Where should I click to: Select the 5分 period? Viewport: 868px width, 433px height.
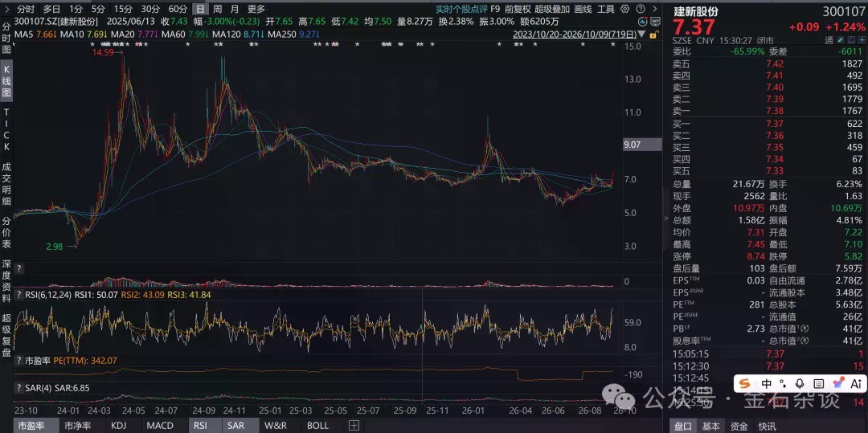tap(98, 9)
